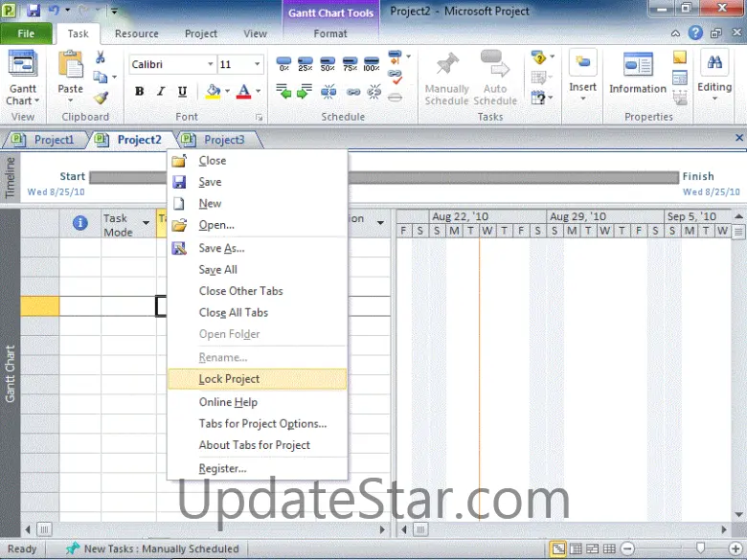Customize Quick Access Toolbar dropdown

114,11
